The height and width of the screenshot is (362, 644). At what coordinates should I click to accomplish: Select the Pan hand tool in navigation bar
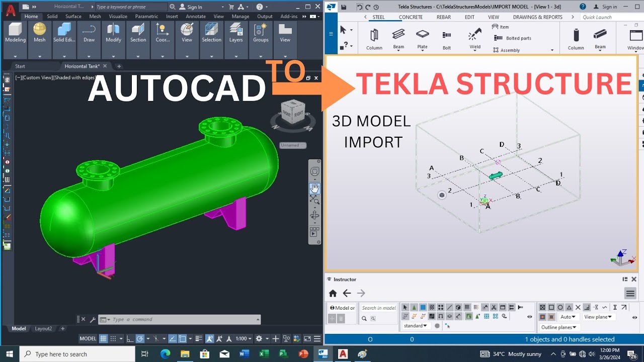pyautogui.click(x=314, y=188)
